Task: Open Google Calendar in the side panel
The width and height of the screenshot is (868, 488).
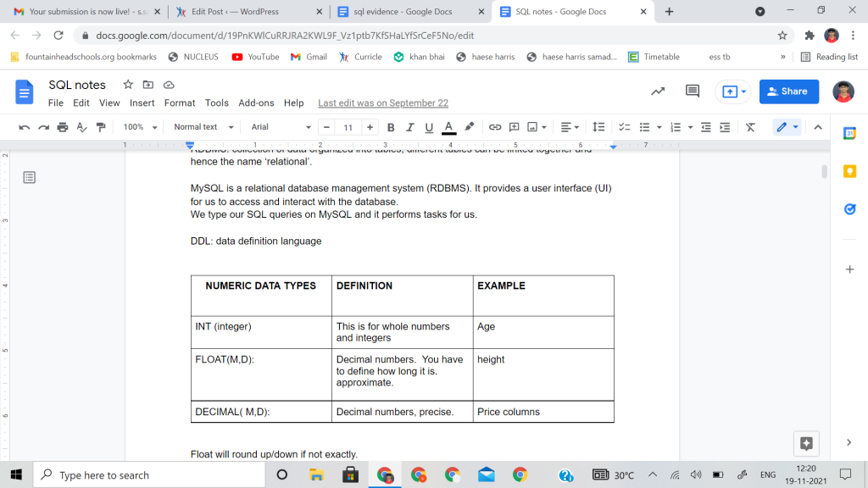Action: coord(849,133)
